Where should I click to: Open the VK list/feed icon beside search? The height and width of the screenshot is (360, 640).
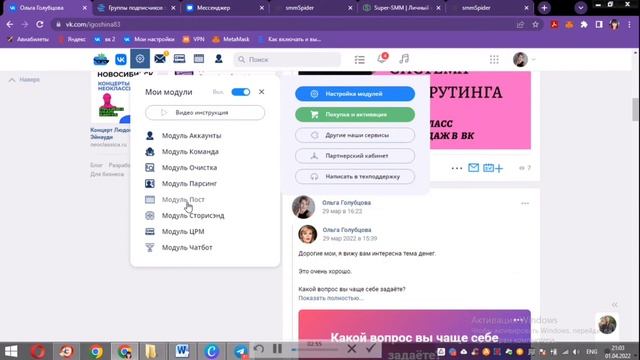click(360, 60)
